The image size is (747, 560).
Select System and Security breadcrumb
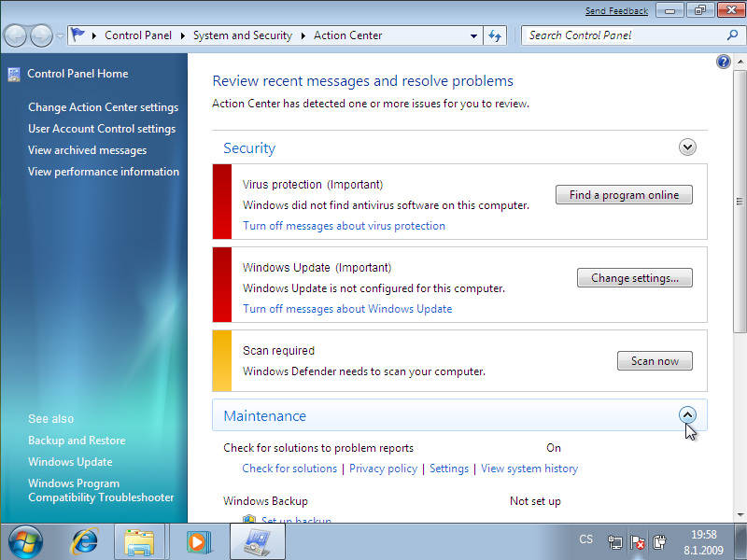(243, 35)
